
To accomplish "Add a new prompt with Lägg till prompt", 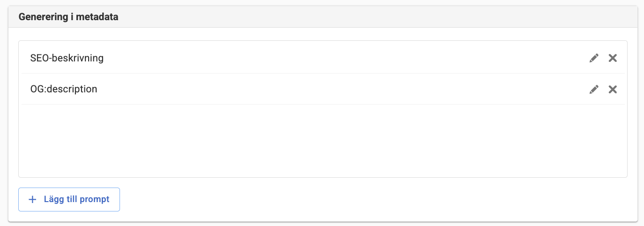I will (x=69, y=199).
